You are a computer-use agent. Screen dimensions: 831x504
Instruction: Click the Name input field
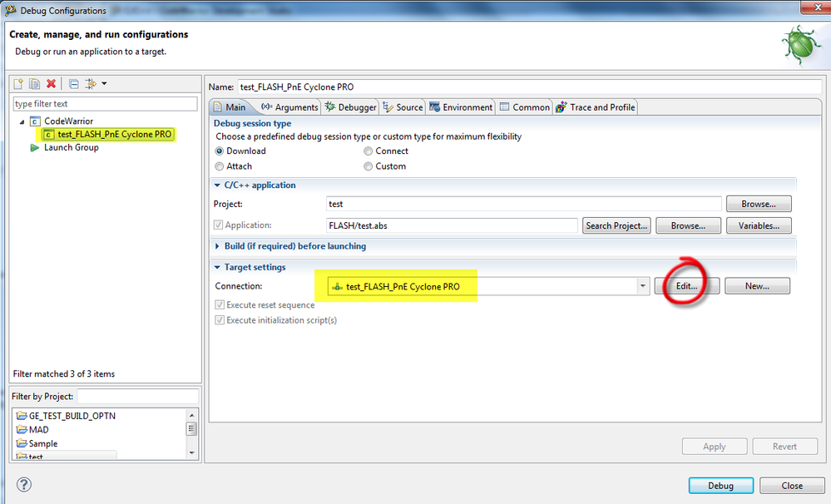(529, 87)
